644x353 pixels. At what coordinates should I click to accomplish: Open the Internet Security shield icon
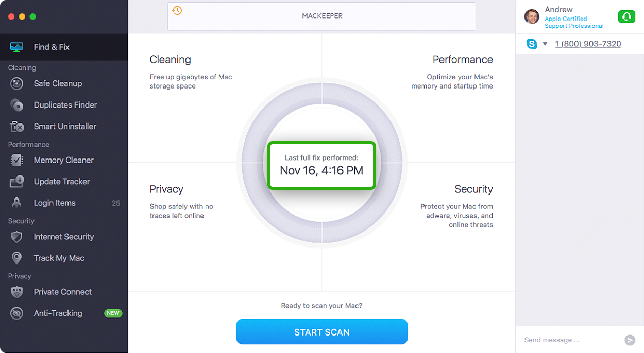tap(17, 237)
